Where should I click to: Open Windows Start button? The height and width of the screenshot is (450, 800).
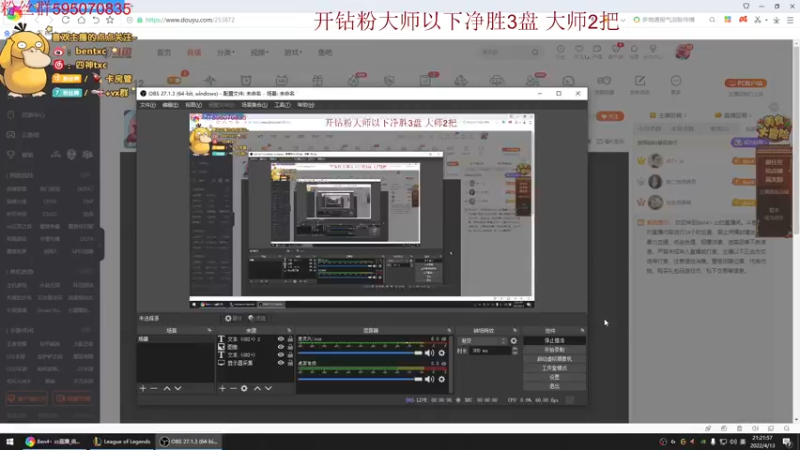click(x=10, y=441)
